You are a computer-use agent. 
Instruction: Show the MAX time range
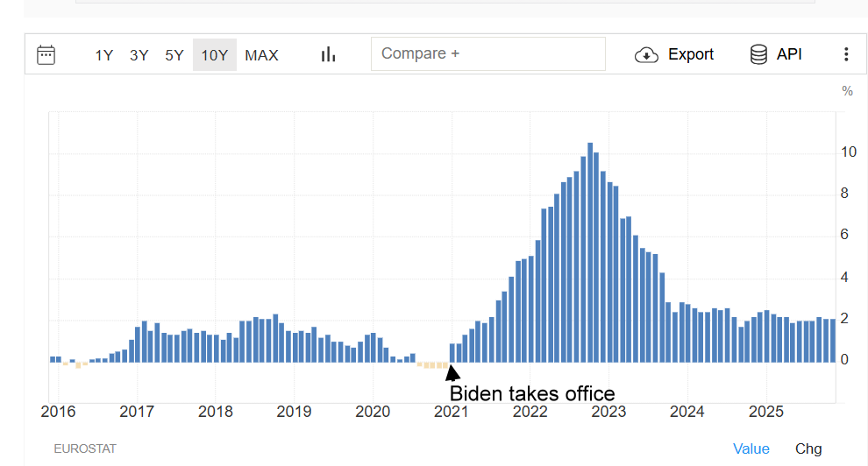pos(261,55)
